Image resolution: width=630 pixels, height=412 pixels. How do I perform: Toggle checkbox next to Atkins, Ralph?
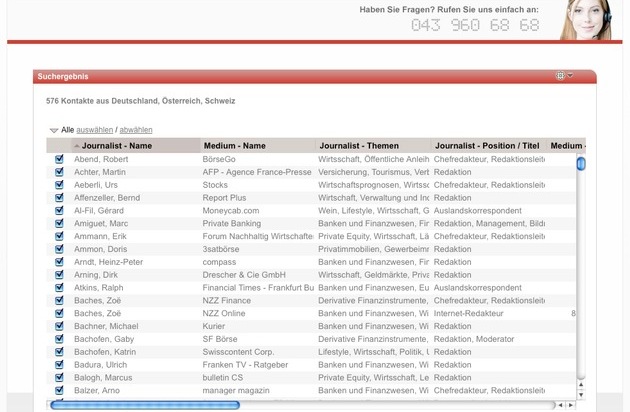[x=59, y=287]
